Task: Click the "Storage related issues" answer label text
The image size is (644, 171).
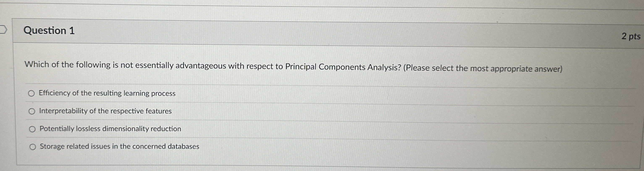Action: 119,147
